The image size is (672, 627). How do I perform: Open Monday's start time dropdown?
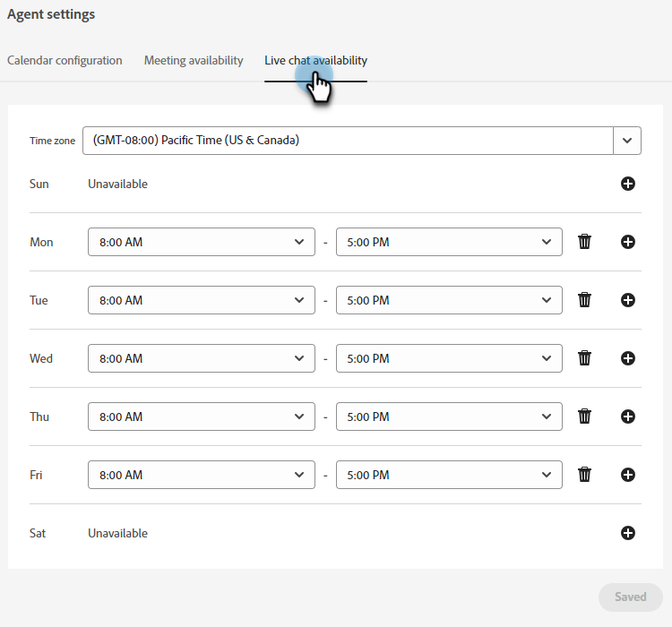[202, 242]
